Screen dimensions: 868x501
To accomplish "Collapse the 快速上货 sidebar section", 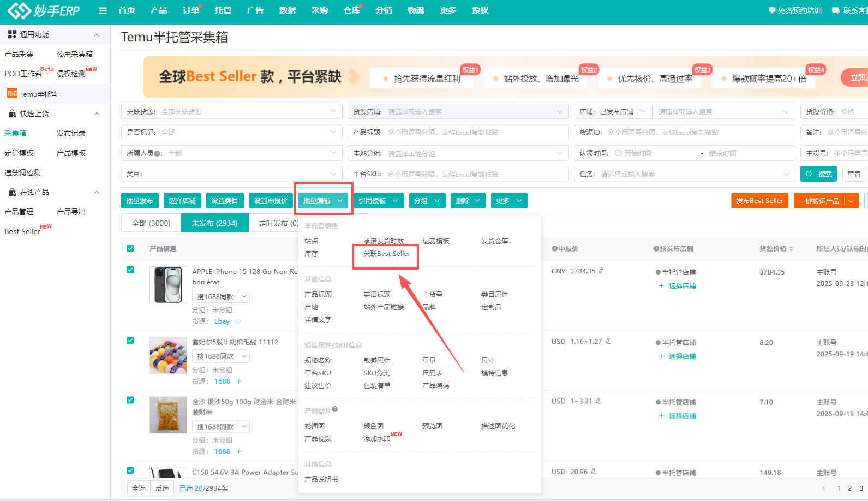I will [x=97, y=114].
